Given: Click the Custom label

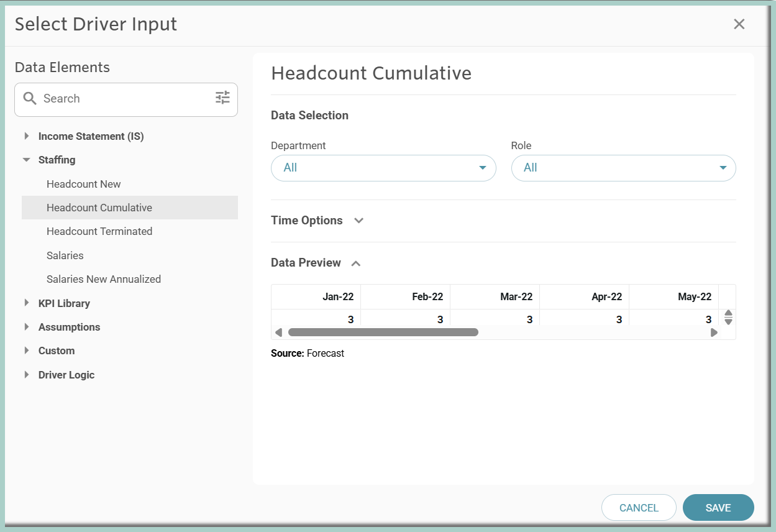Looking at the screenshot, I should tap(57, 351).
